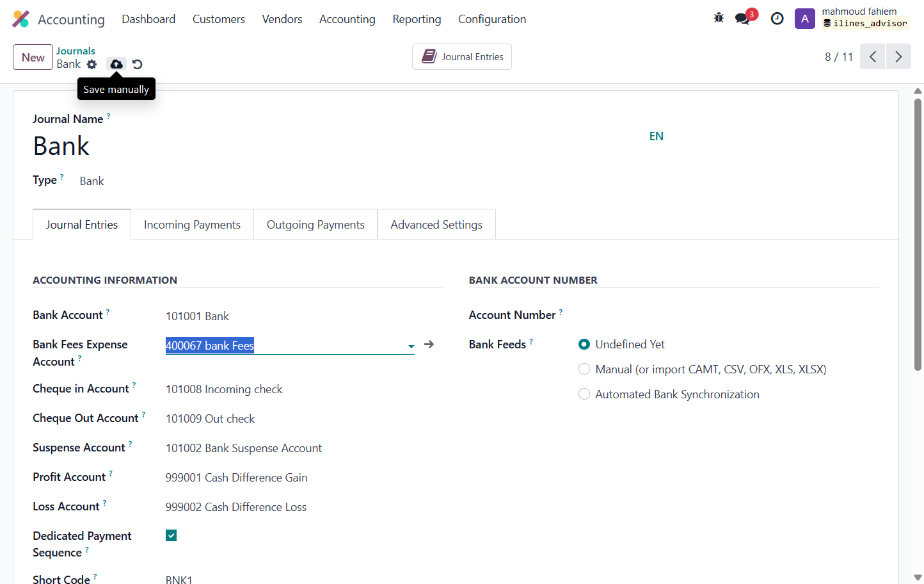Open the user profile menu mahmoud fahiem
The image size is (924, 584).
pyautogui.click(x=852, y=18)
